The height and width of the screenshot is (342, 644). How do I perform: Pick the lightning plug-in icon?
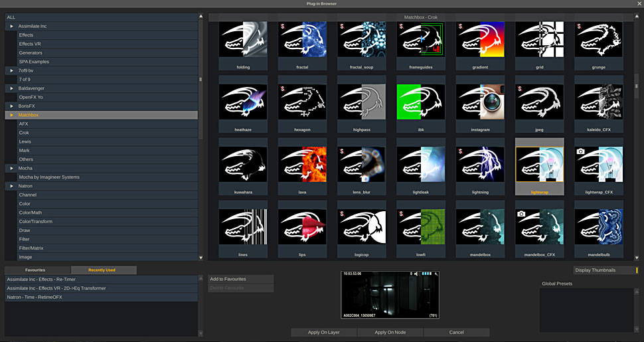click(480, 165)
